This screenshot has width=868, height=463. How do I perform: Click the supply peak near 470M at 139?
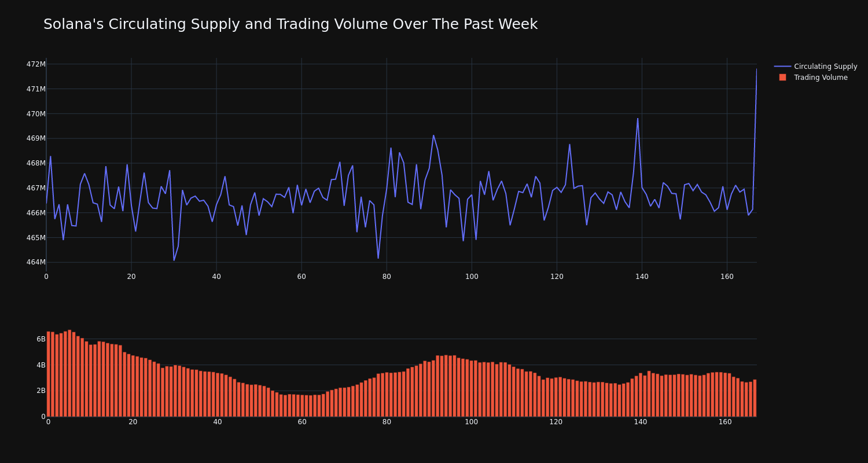[x=638, y=119]
